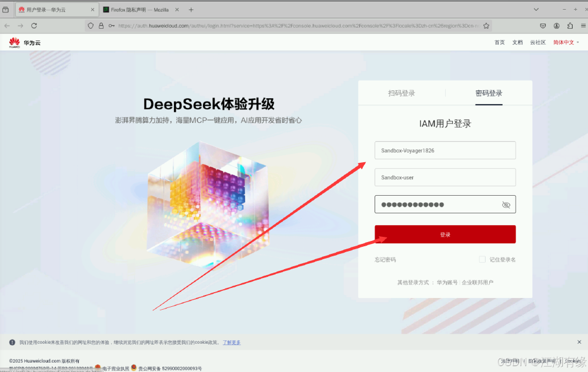Click the browser address bar URL
Screen dimensions: 588x372
(x=299, y=25)
